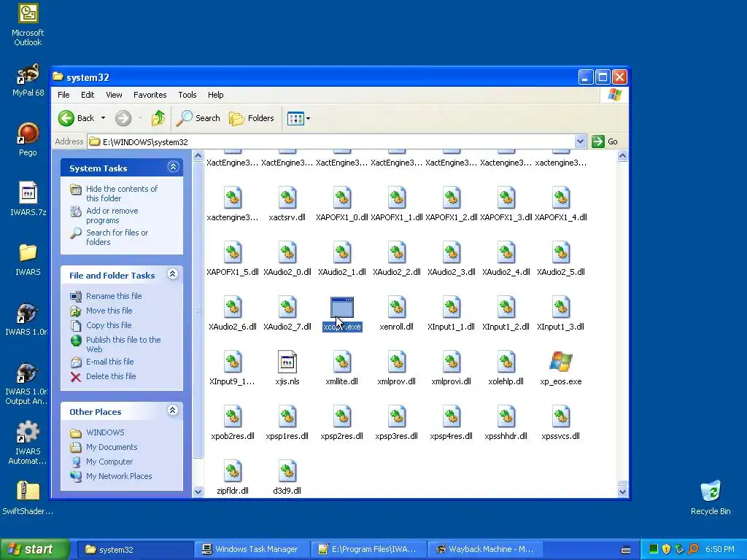Image resolution: width=747 pixels, height=560 pixels.
Task: Select the xjis.nls file icon
Action: [x=287, y=362]
